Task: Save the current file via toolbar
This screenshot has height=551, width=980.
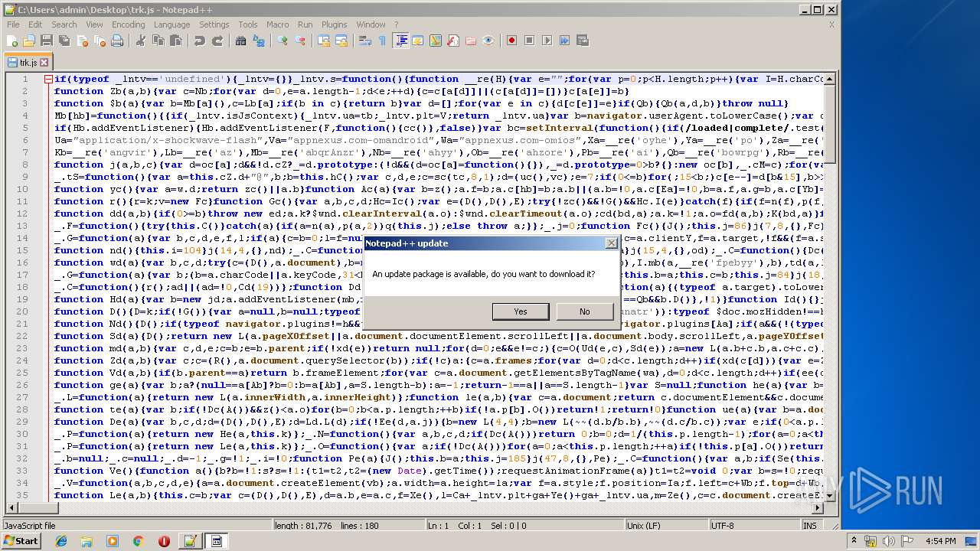Action: [x=47, y=41]
